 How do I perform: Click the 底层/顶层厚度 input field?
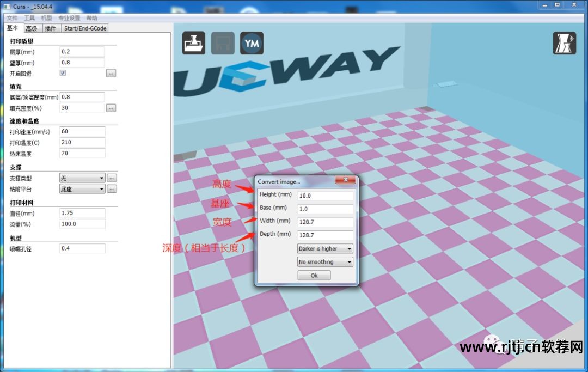(82, 97)
